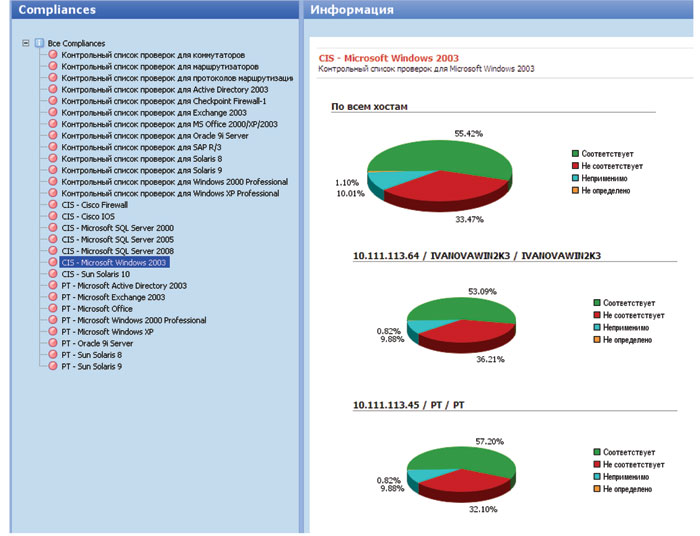
Task: Open CIS - Cisco Firewall compliance
Action: [95, 205]
